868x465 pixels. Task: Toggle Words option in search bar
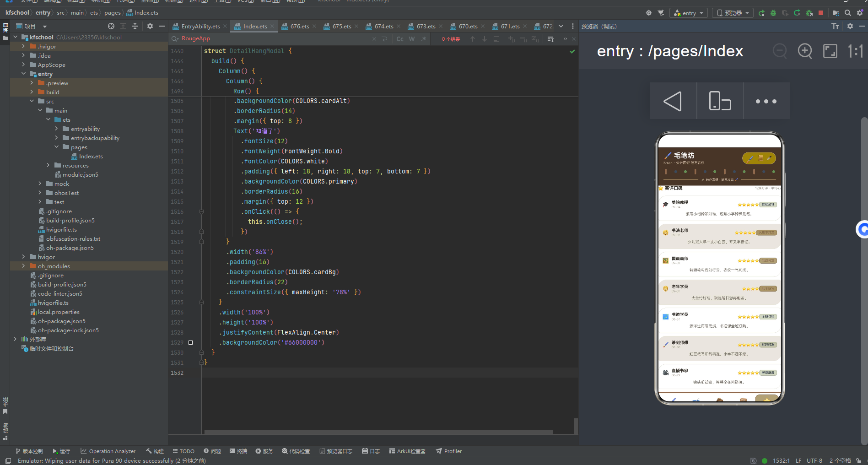point(412,39)
